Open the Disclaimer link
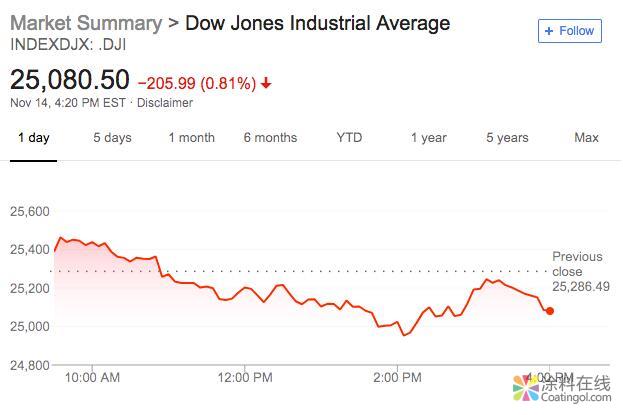Screen dimensions: 623x415 click(x=165, y=103)
